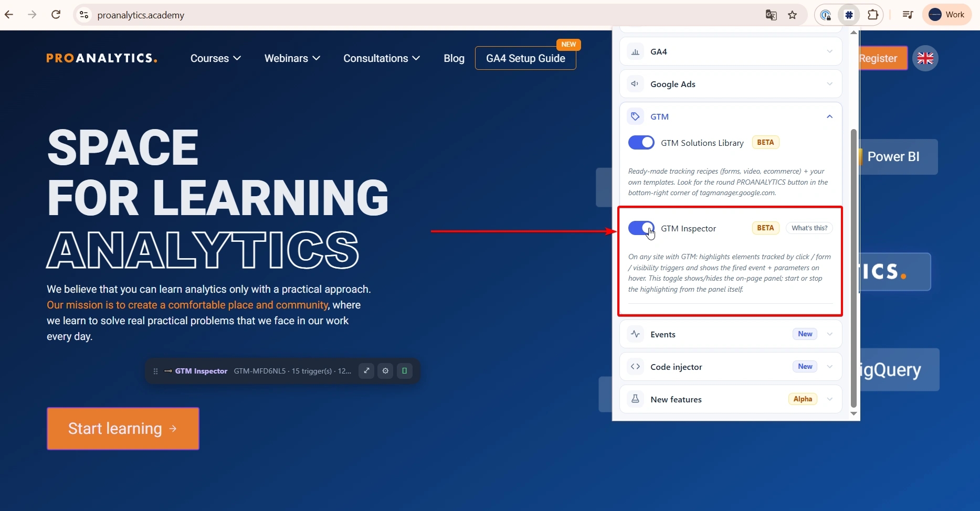Expand the Events section chevron

click(829, 334)
